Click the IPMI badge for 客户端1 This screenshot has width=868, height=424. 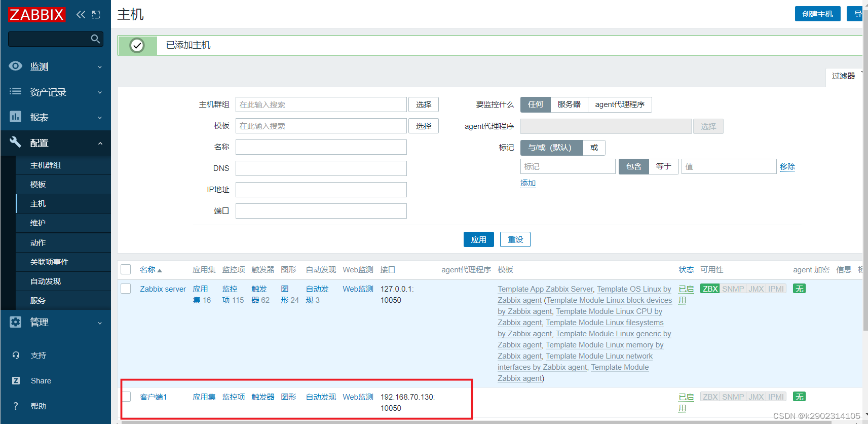click(x=776, y=397)
